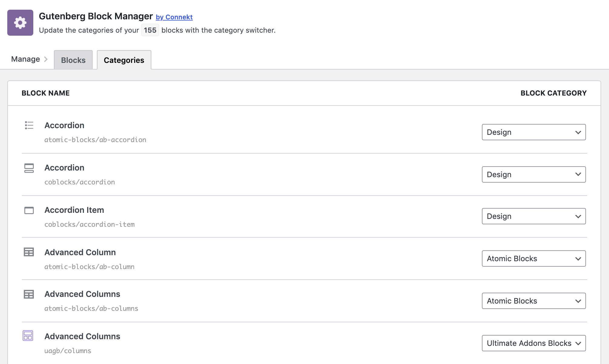
Task: Switch to the Blocks tab
Action: pyautogui.click(x=73, y=60)
